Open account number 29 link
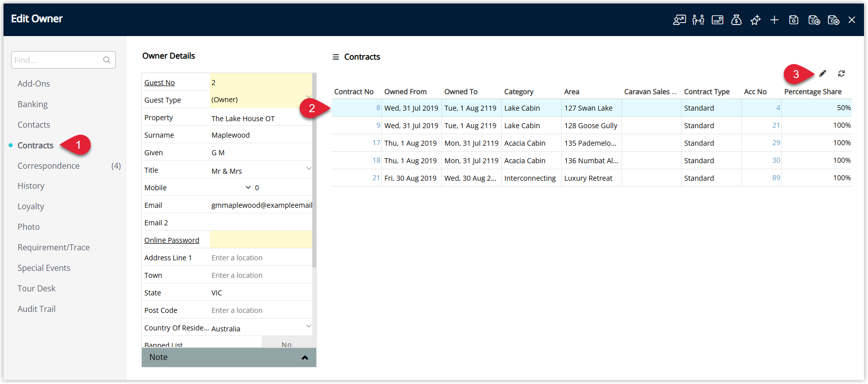Viewport: 868px width, 384px height. [776, 143]
